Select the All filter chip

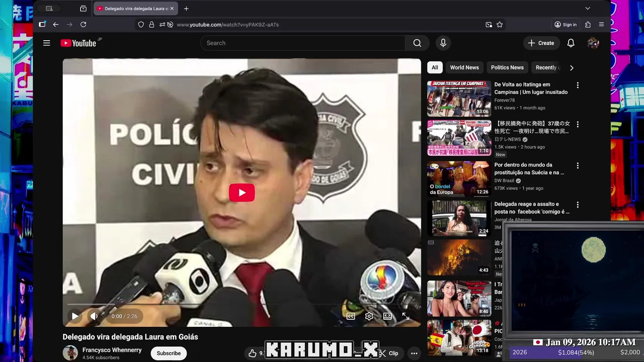point(435,67)
